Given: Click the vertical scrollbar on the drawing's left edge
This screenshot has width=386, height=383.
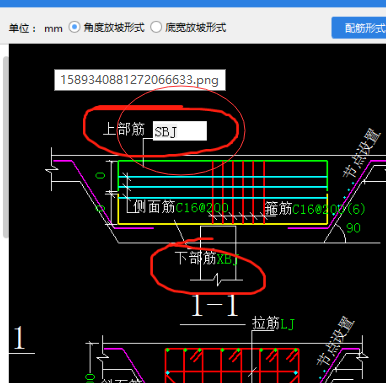Looking at the screenshot, I should pos(5,147).
